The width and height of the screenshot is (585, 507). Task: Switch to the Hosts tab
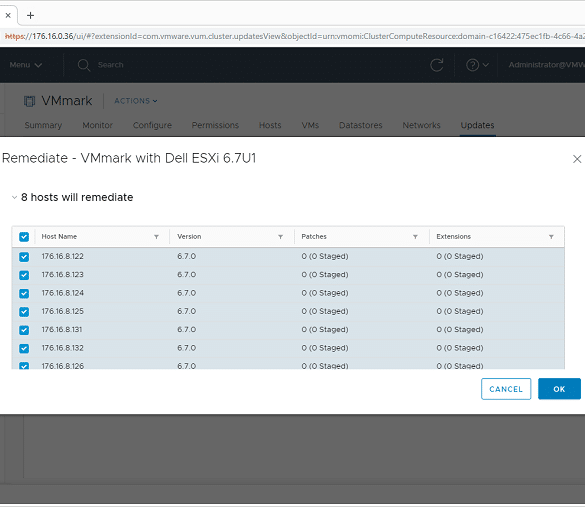pos(270,125)
